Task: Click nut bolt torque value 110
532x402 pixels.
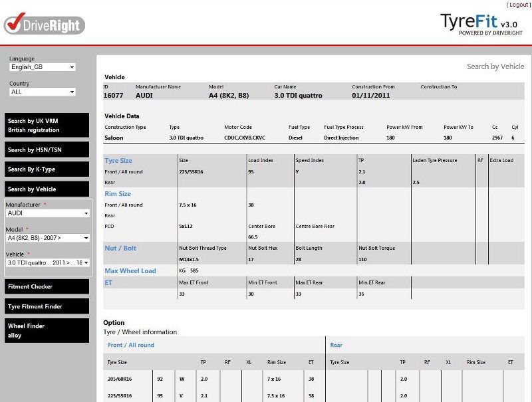Action: (362, 259)
